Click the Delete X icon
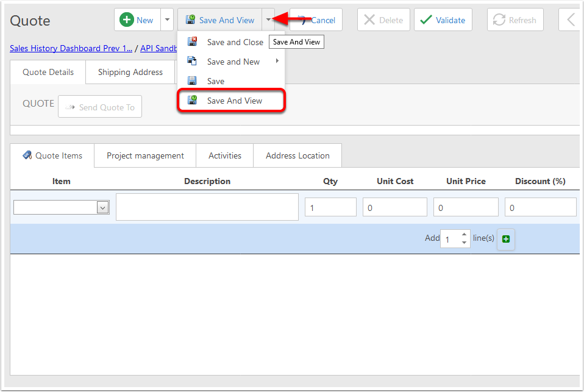The width and height of the screenshot is (584, 392). point(369,20)
